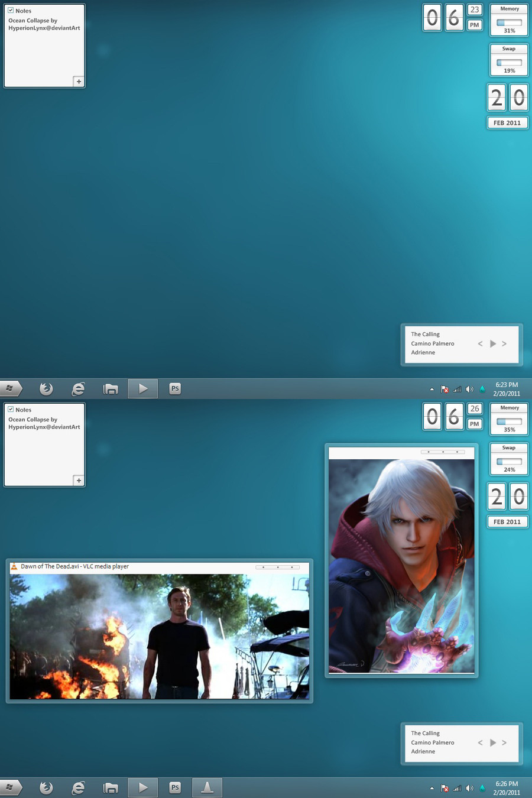Click the teal droplet tray icon beside 6:26 PM
This screenshot has height=798, width=532.
pos(482,788)
